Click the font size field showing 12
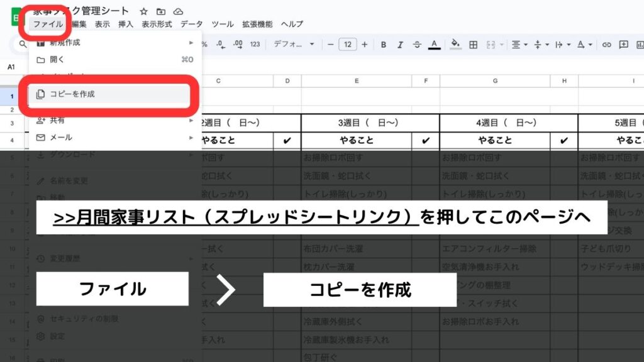 tap(347, 45)
